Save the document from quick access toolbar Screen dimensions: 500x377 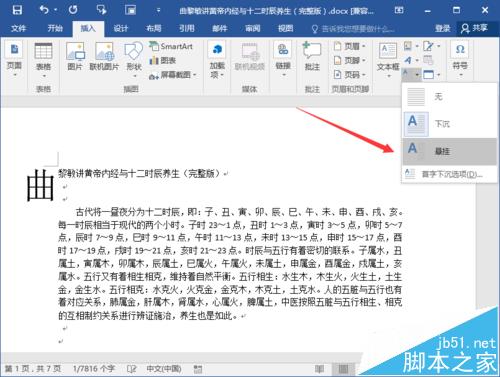pyautogui.click(x=17, y=10)
